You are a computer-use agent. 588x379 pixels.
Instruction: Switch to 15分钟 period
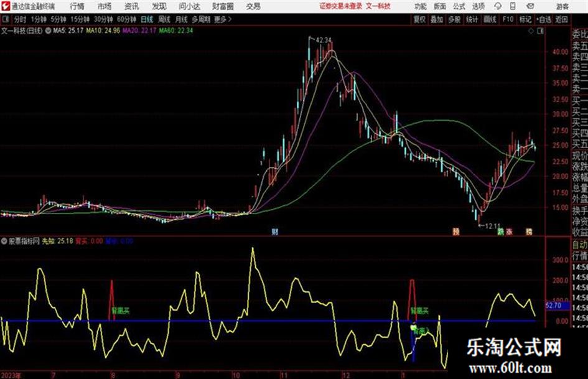coord(80,19)
